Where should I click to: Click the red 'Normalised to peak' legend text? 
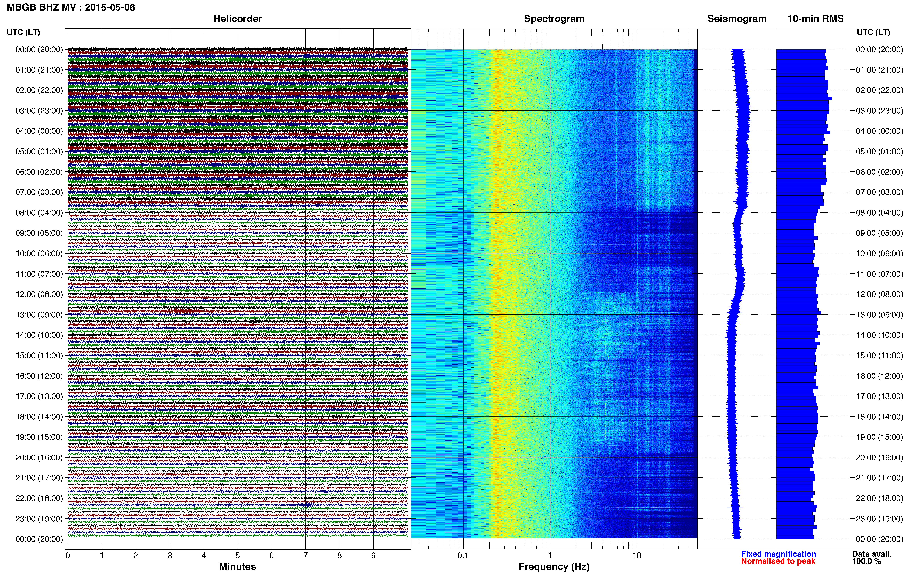tap(778, 561)
